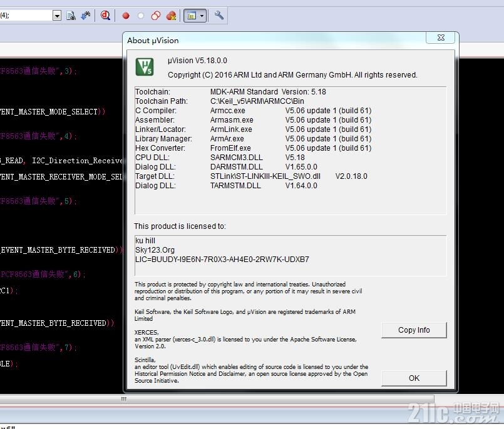Viewport: 504px width, 429px height.
Task: Click the Disable All Breakpoints icon
Action: pos(156,16)
